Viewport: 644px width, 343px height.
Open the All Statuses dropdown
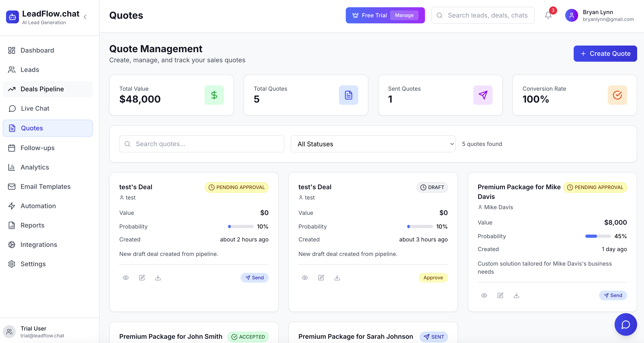373,144
